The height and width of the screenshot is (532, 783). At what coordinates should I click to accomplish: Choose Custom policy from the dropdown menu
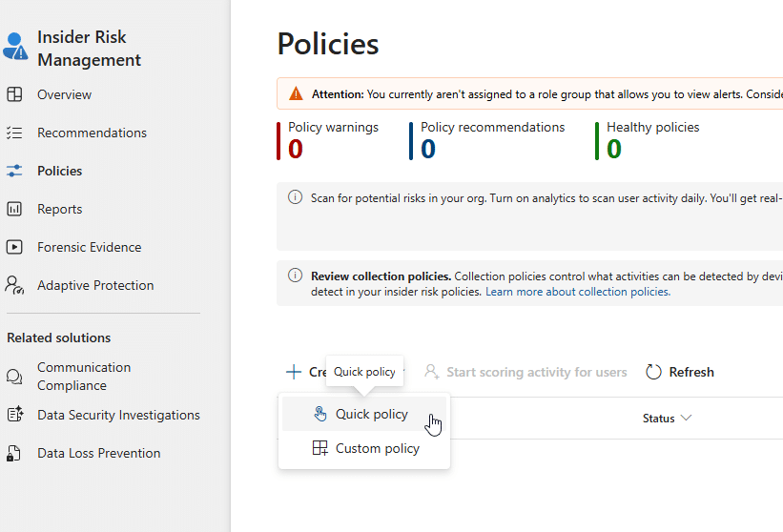point(377,448)
